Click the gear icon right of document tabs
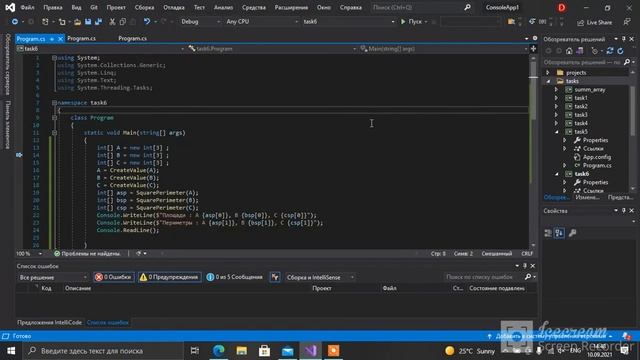The width and height of the screenshot is (640, 360). [x=535, y=38]
